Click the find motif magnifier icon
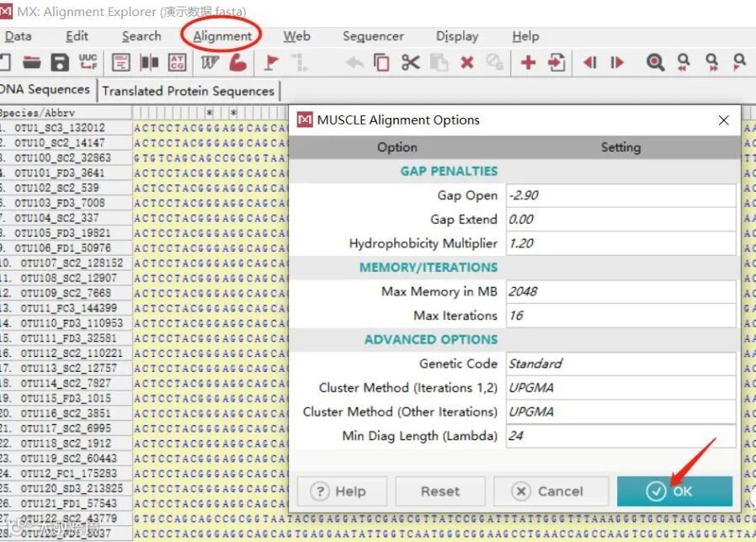Viewport: 756px width, 542px height. click(655, 62)
